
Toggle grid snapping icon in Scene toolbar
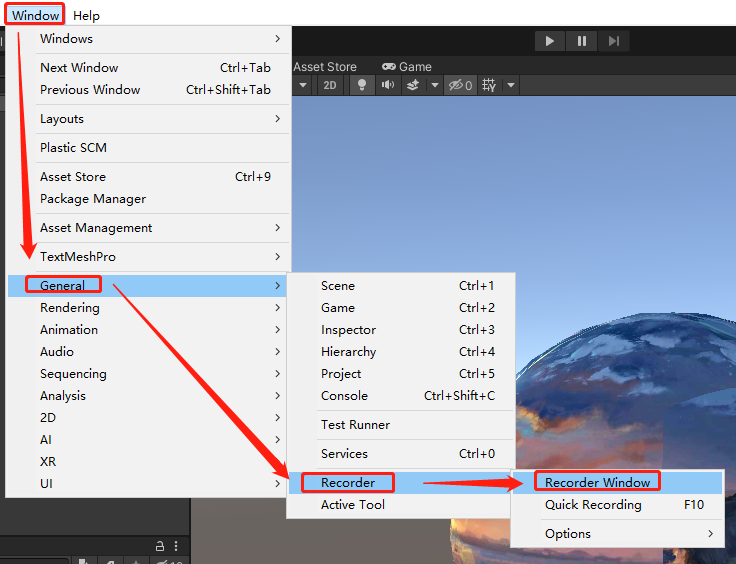[x=489, y=85]
